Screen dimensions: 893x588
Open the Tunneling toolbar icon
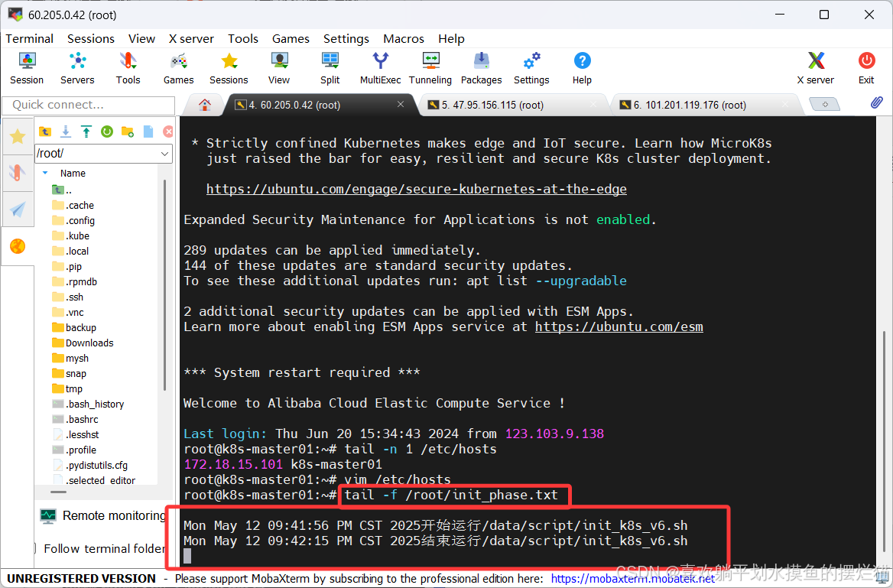[x=430, y=68]
